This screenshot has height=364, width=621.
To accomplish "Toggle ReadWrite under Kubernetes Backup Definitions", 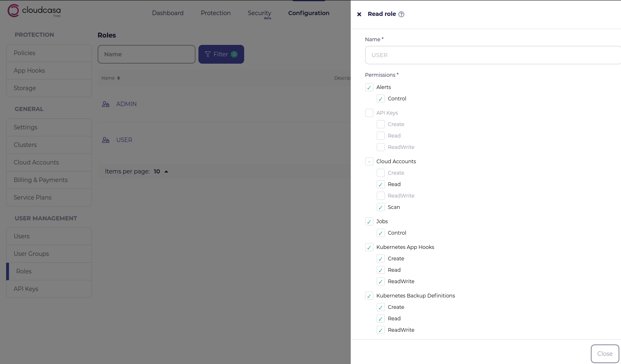I will [381, 330].
